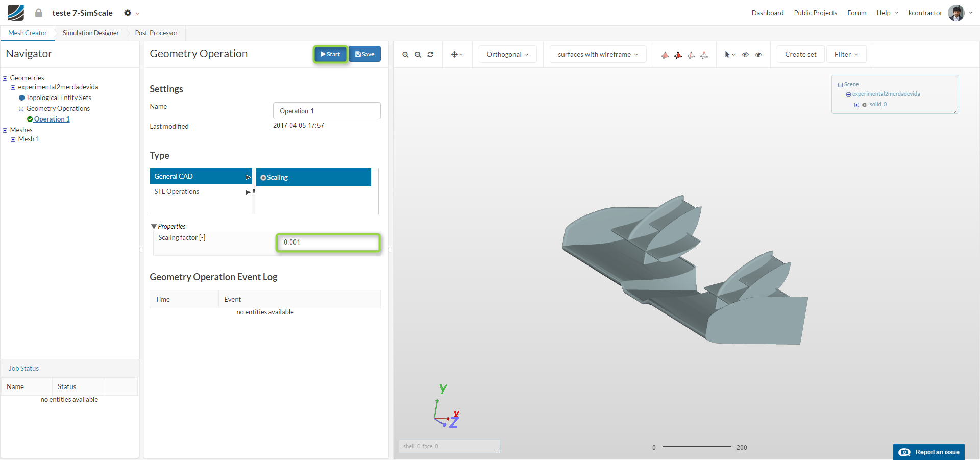This screenshot has width=980, height=460.
Task: Select the vertex selection mode icon
Action: [x=704, y=55]
